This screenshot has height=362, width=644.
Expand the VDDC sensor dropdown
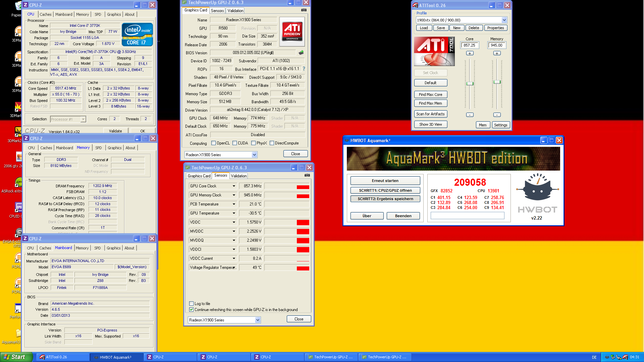234,222
